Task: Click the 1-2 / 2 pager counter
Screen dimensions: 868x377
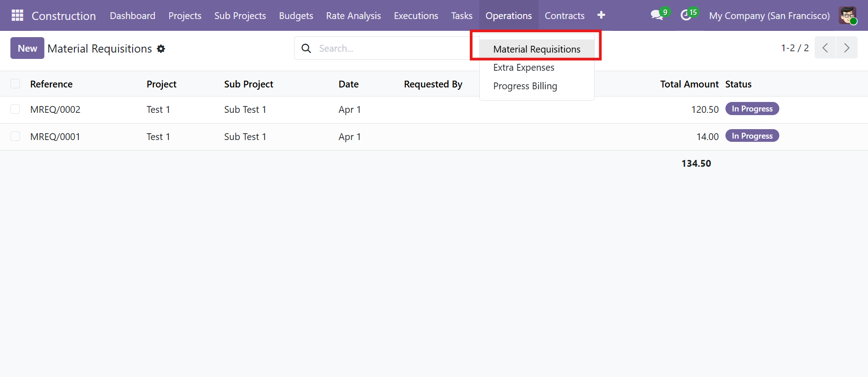Action: tap(795, 48)
